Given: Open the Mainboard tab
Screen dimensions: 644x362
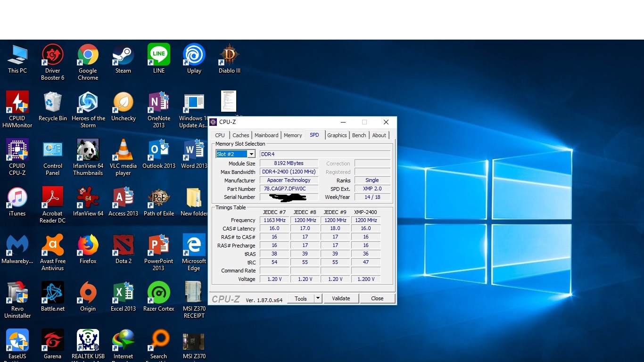Looking at the screenshot, I should [x=266, y=135].
